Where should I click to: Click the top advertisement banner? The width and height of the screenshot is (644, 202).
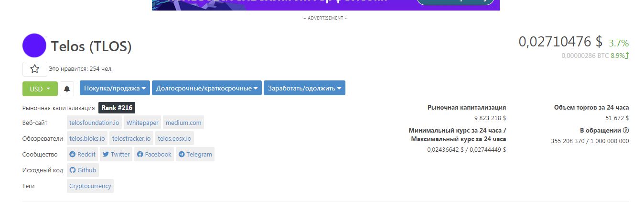click(x=326, y=5)
